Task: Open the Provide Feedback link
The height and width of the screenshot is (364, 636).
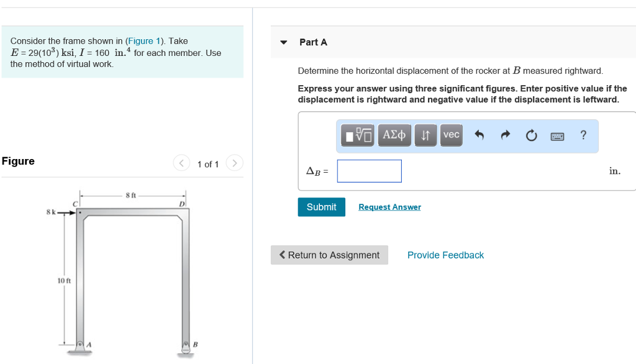Action: pos(445,255)
